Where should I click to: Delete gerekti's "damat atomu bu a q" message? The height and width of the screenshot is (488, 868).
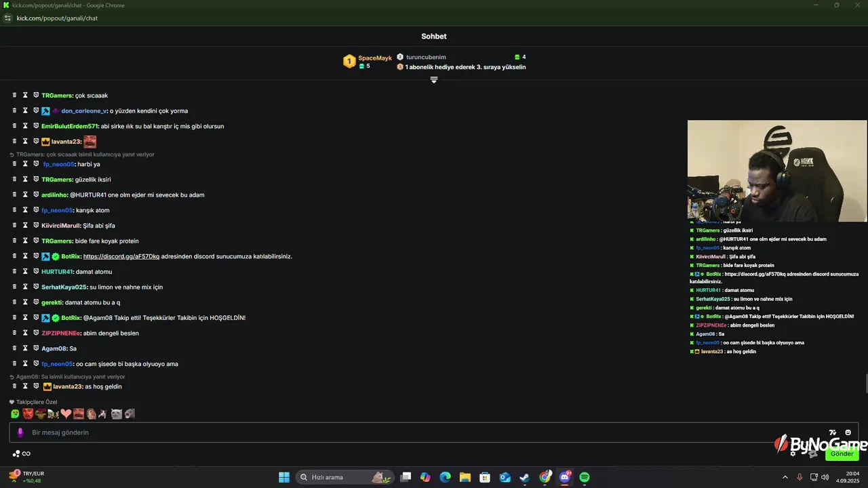(x=14, y=302)
